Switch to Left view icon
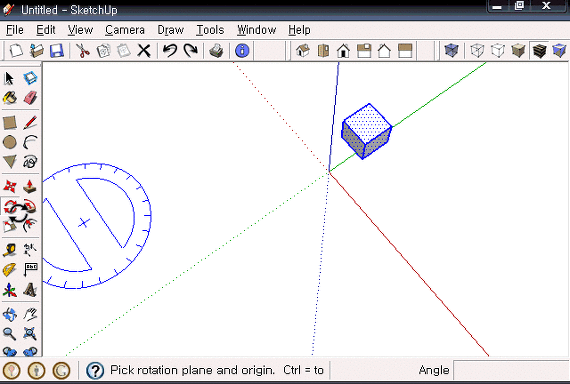 tap(405, 51)
